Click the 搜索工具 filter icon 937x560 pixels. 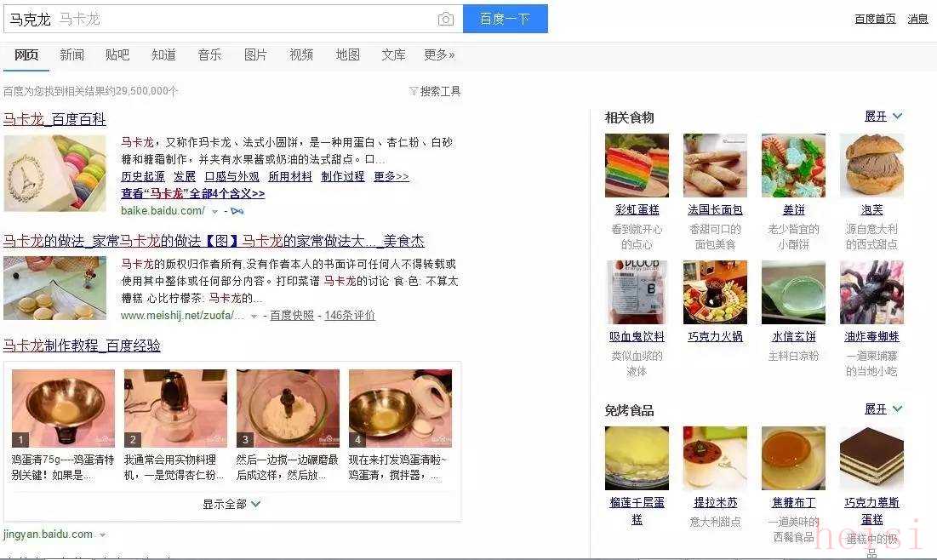point(413,91)
